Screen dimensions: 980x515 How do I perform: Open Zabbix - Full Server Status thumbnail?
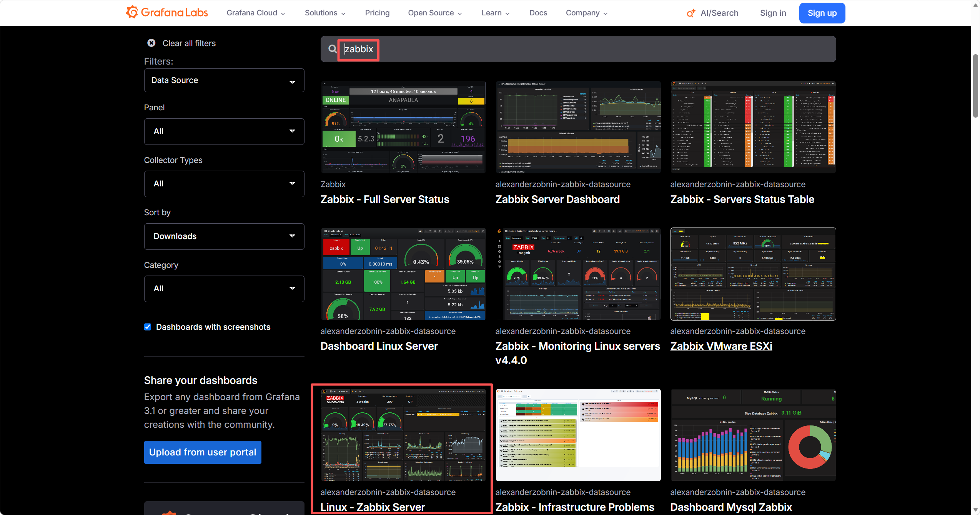pyautogui.click(x=403, y=127)
